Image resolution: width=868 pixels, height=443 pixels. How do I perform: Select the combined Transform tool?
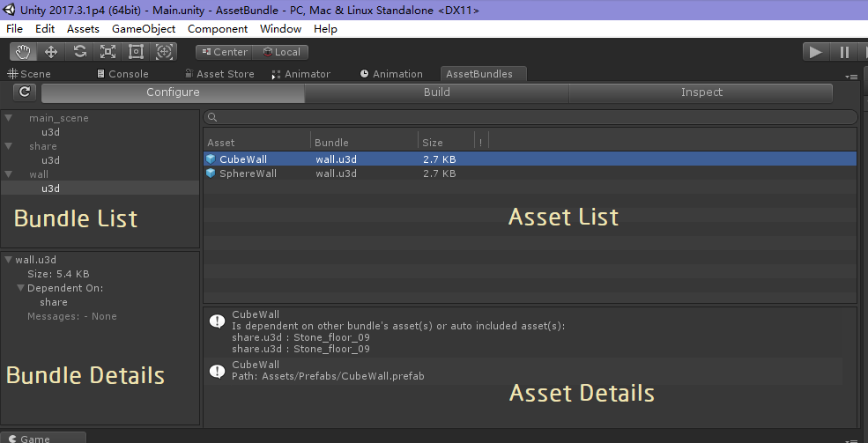(x=165, y=52)
